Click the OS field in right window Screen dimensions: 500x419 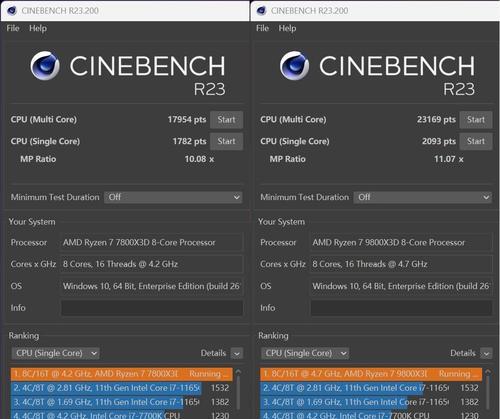(401, 286)
